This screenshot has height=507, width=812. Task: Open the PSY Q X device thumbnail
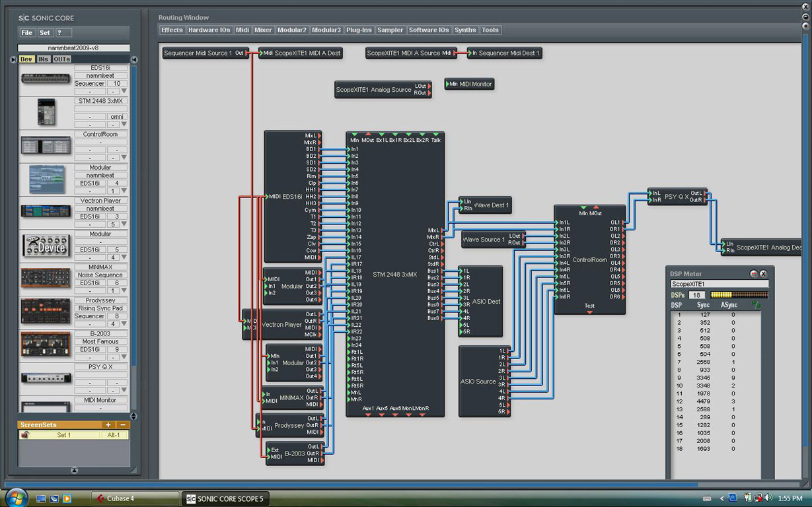46,378
